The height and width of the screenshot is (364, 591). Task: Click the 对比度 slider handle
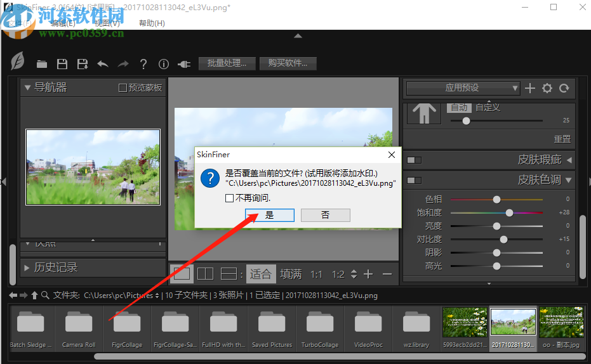[503, 240]
